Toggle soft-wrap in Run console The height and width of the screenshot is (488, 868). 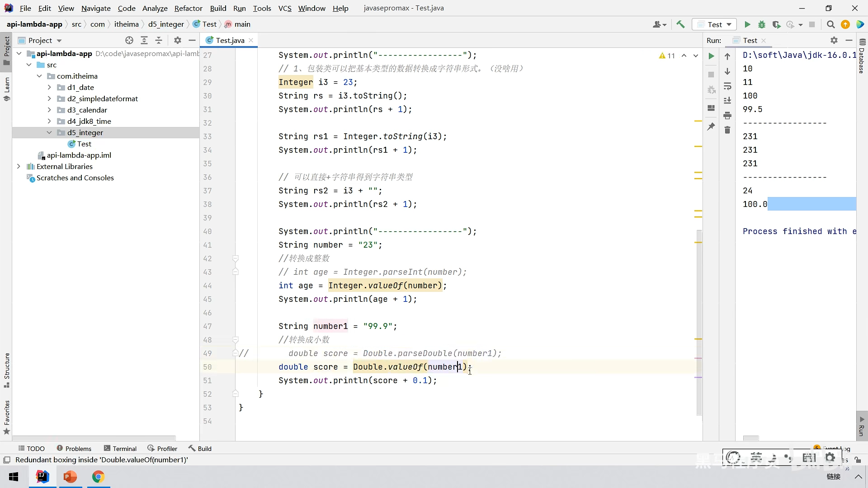click(x=727, y=86)
